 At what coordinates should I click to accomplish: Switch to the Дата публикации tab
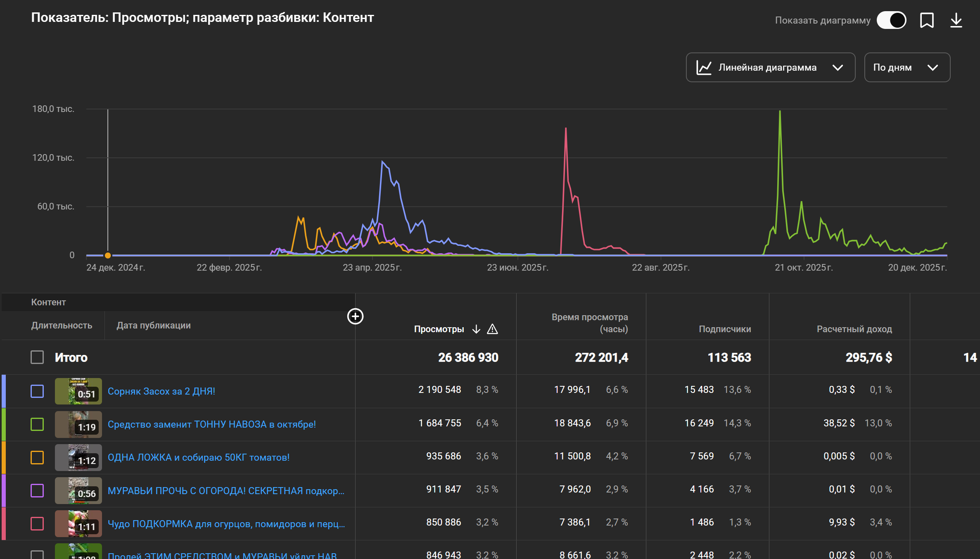(153, 326)
